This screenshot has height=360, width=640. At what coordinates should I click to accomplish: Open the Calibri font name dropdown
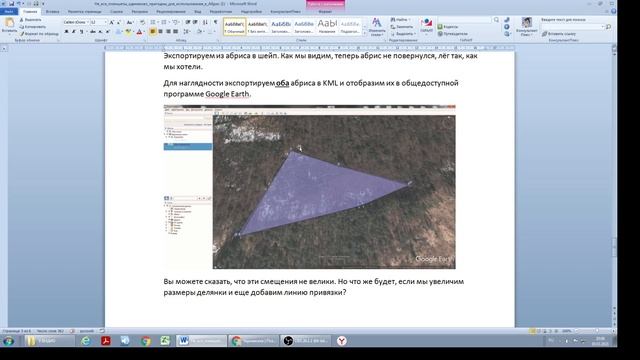pyautogui.click(x=87, y=22)
